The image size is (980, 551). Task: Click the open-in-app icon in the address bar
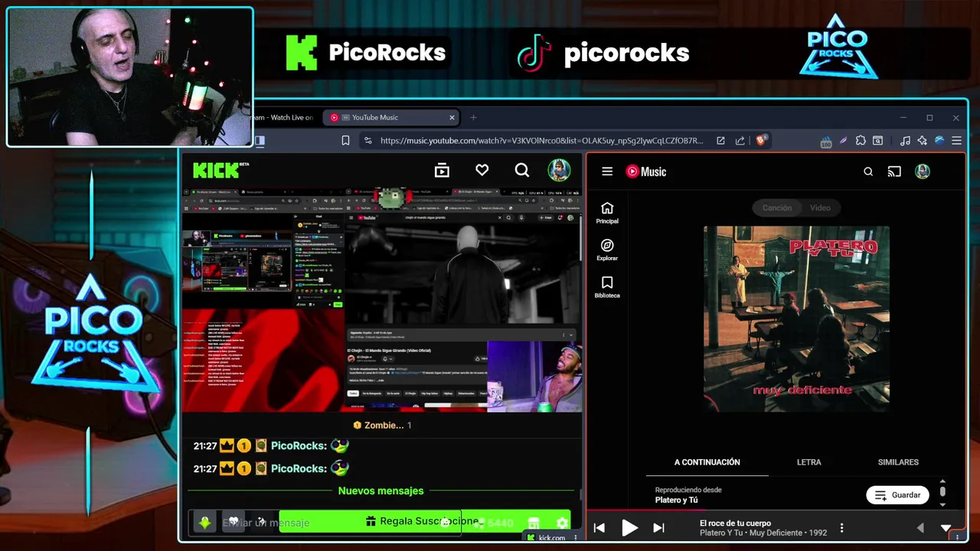point(720,140)
